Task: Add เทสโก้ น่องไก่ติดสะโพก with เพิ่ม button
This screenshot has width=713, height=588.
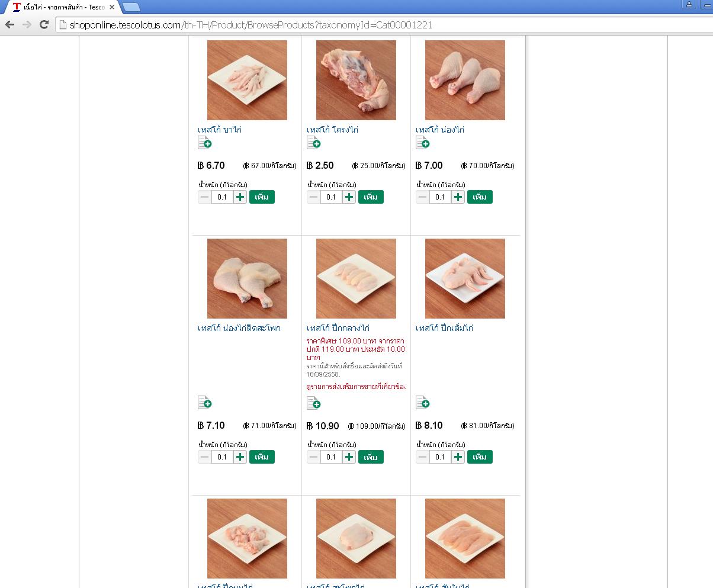Action: pyautogui.click(x=262, y=457)
